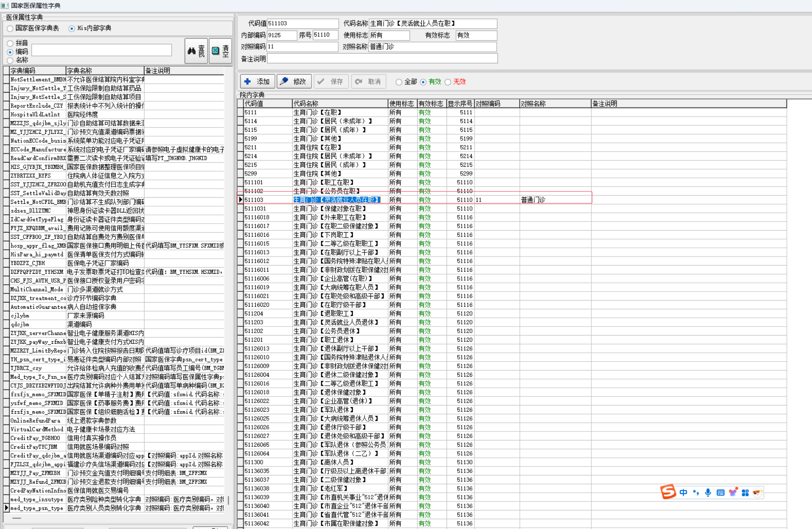The width and height of the screenshot is (812, 529).
Task: Click Sogou input microphone voice icon
Action: coord(708,493)
